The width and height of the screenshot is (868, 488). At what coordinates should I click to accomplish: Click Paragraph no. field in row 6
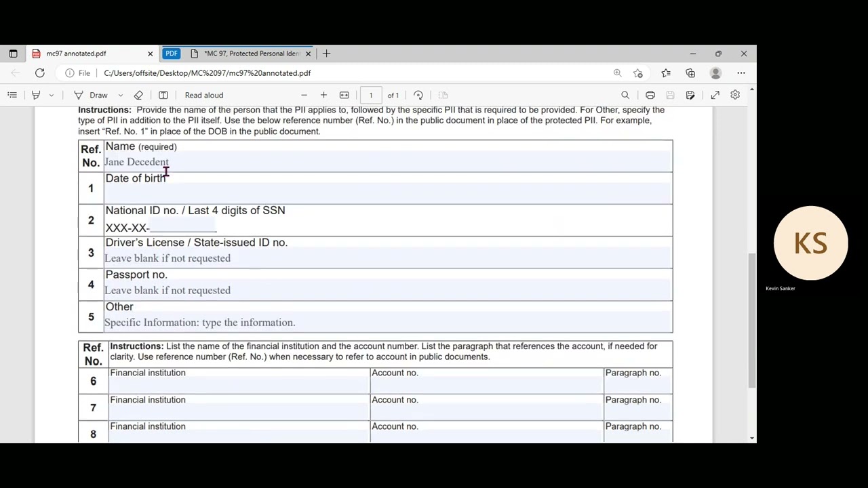(x=638, y=386)
